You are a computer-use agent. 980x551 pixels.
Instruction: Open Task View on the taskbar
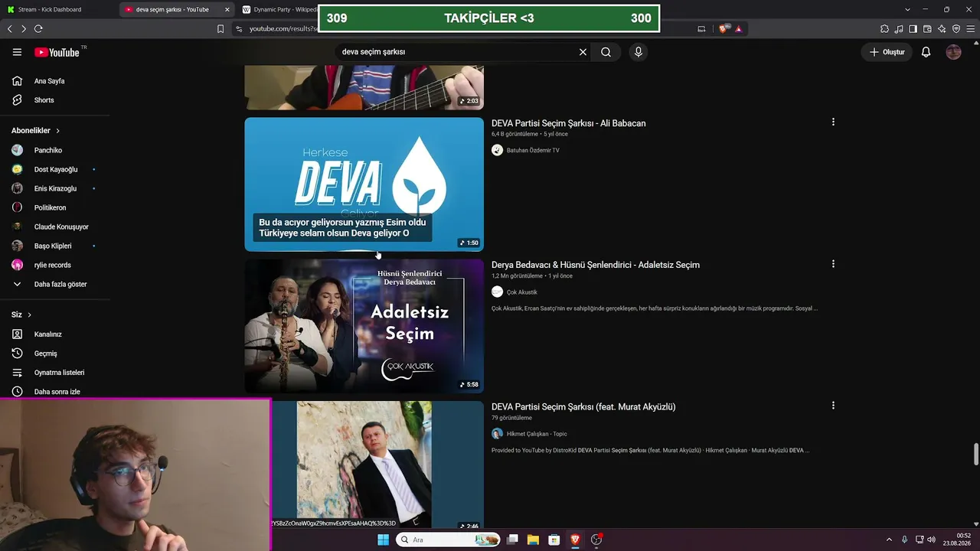coord(512,540)
